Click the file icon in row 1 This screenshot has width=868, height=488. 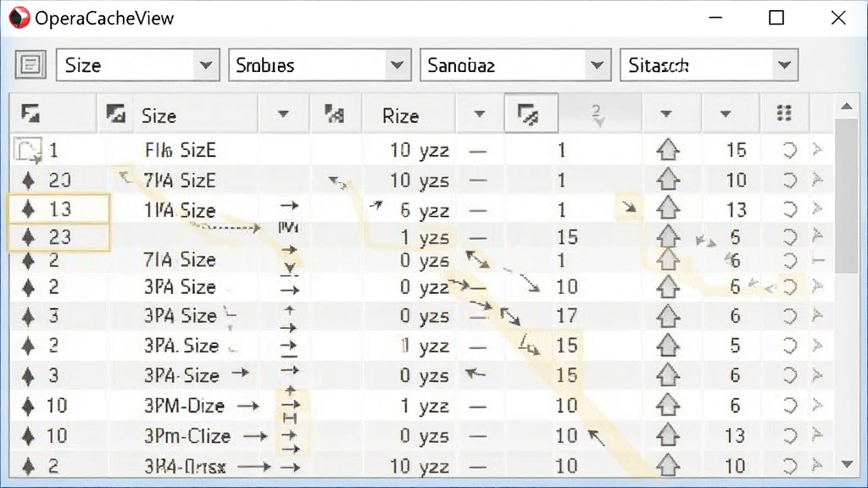pos(28,150)
